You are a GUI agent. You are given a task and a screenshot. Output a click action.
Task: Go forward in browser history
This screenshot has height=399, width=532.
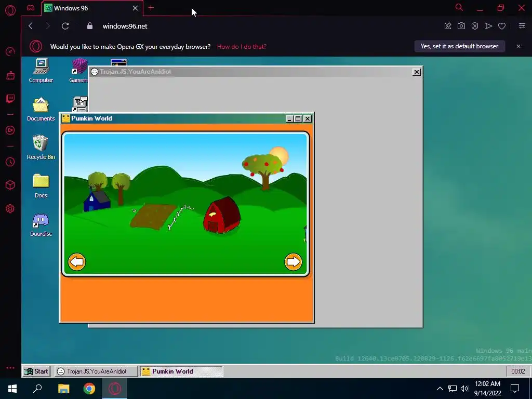click(x=48, y=26)
